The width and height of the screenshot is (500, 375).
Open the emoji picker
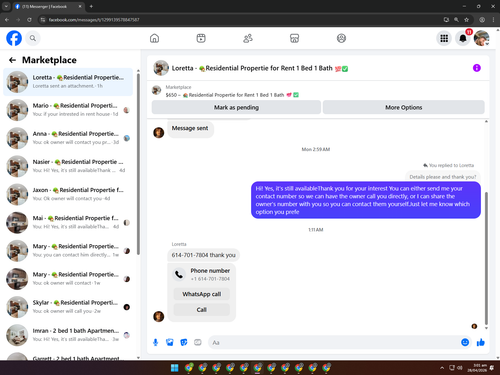click(465, 342)
